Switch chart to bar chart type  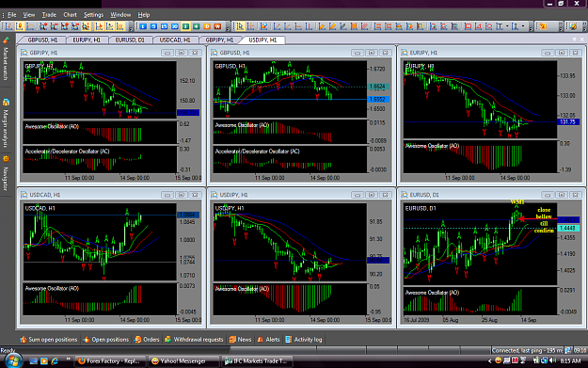click(x=9, y=26)
